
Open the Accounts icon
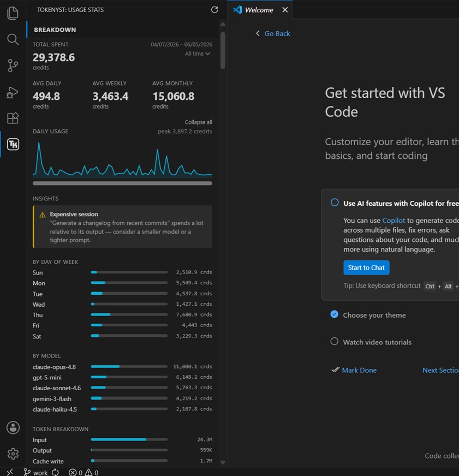pos(13,428)
